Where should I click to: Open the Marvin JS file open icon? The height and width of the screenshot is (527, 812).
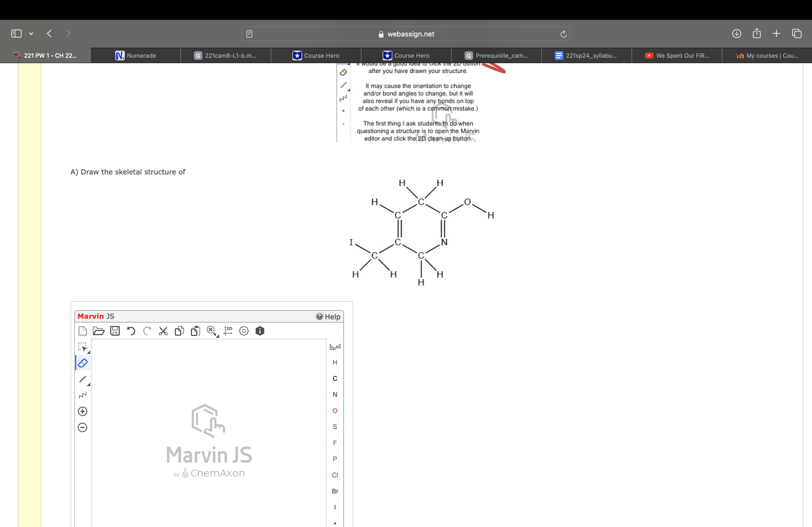[99, 331]
